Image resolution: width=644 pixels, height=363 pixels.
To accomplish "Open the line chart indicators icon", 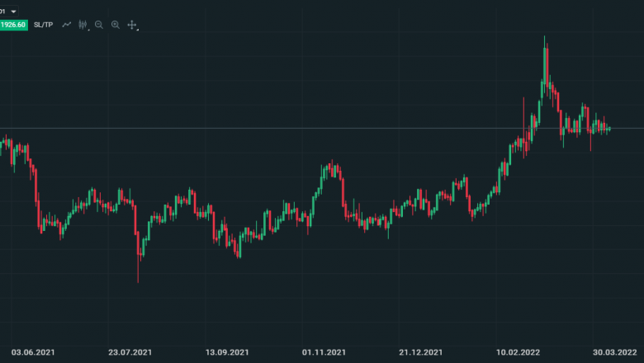I will pyautogui.click(x=66, y=25).
